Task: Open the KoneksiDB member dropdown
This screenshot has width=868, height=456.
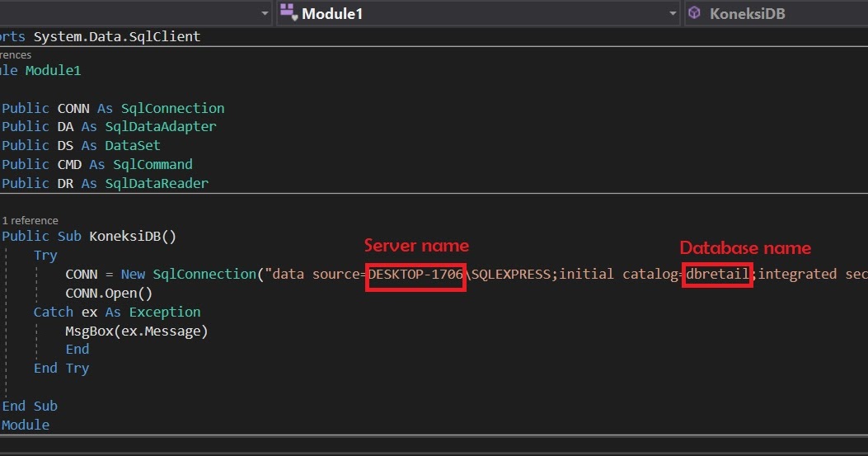Action: pos(777,13)
